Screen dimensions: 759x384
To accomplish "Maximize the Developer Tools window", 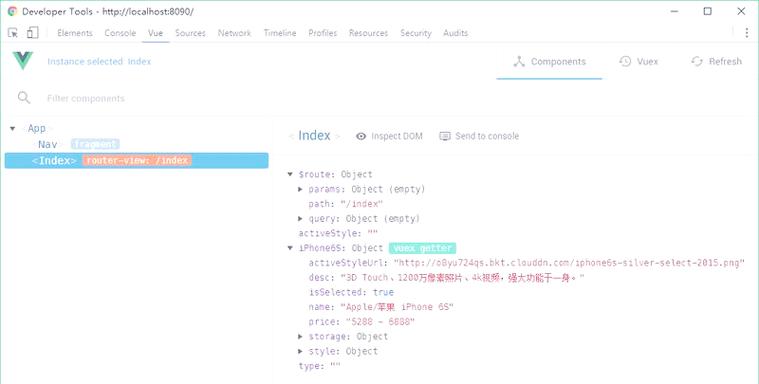I will pos(708,11).
